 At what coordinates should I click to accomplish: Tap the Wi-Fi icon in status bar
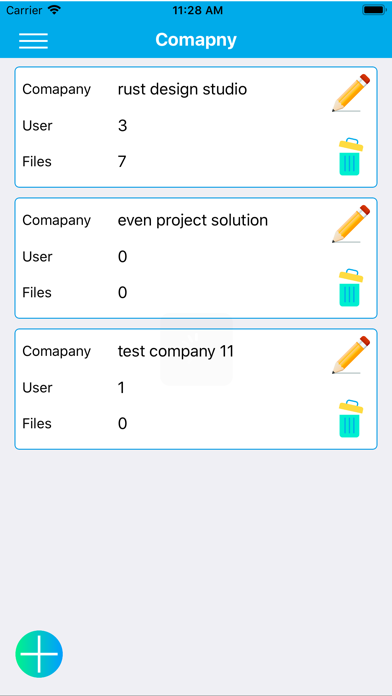click(x=54, y=10)
